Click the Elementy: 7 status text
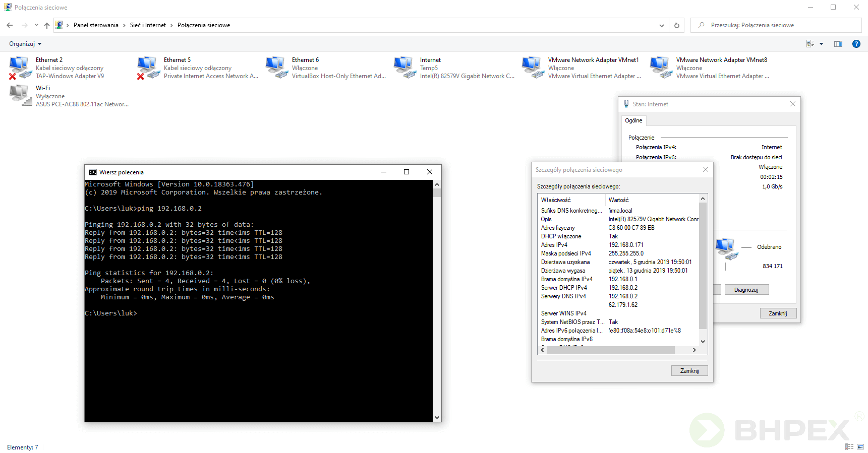The height and width of the screenshot is (453, 868). pos(23,447)
